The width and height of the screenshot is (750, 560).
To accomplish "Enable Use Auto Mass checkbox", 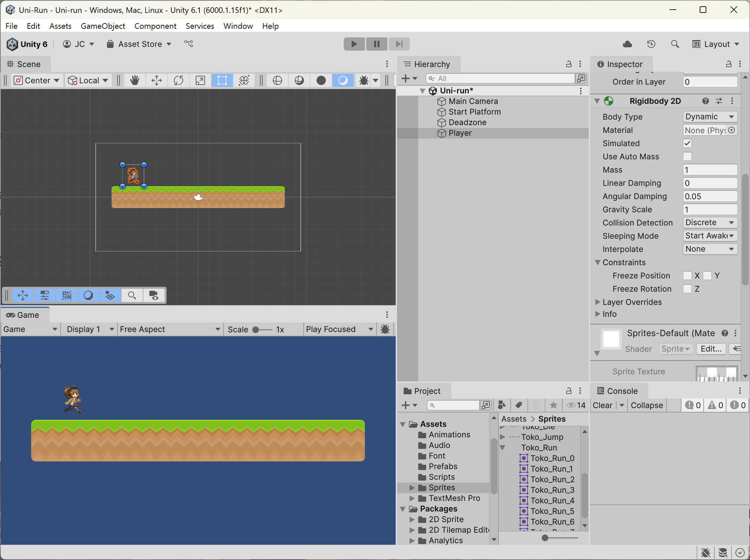I will (x=687, y=156).
